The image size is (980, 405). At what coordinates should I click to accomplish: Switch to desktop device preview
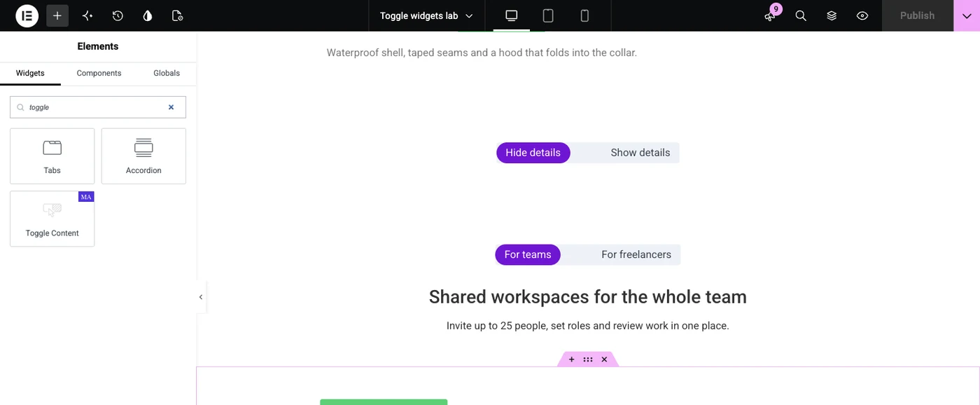(512, 15)
